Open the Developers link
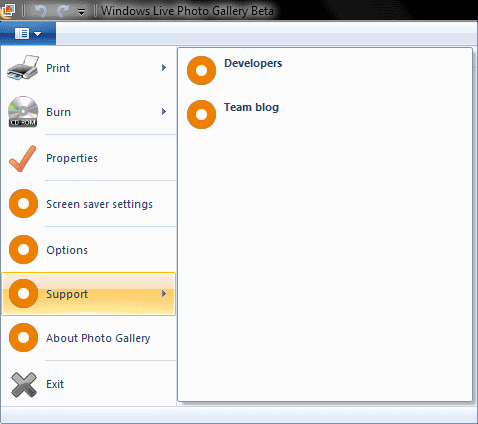Screen dimensions: 478x424 [x=253, y=63]
